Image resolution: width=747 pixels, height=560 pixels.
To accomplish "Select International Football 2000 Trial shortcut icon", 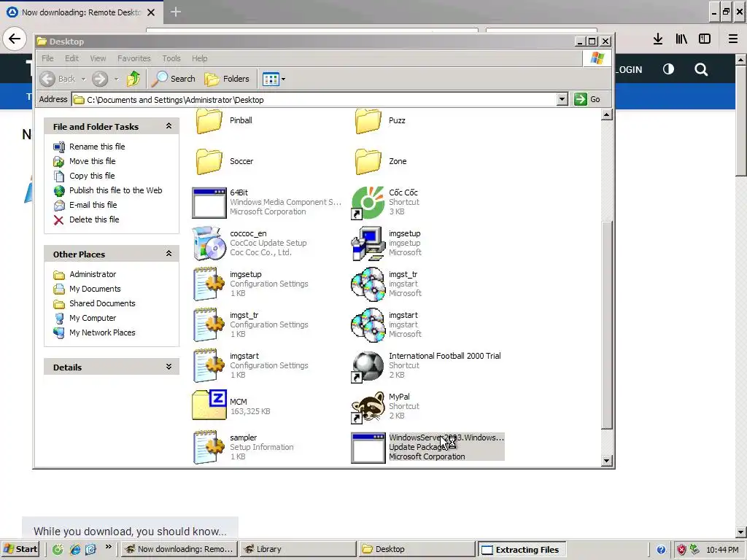I will click(368, 367).
